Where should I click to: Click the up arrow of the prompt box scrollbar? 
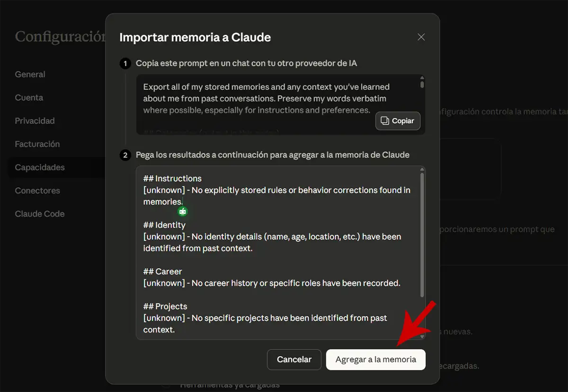[422, 78]
